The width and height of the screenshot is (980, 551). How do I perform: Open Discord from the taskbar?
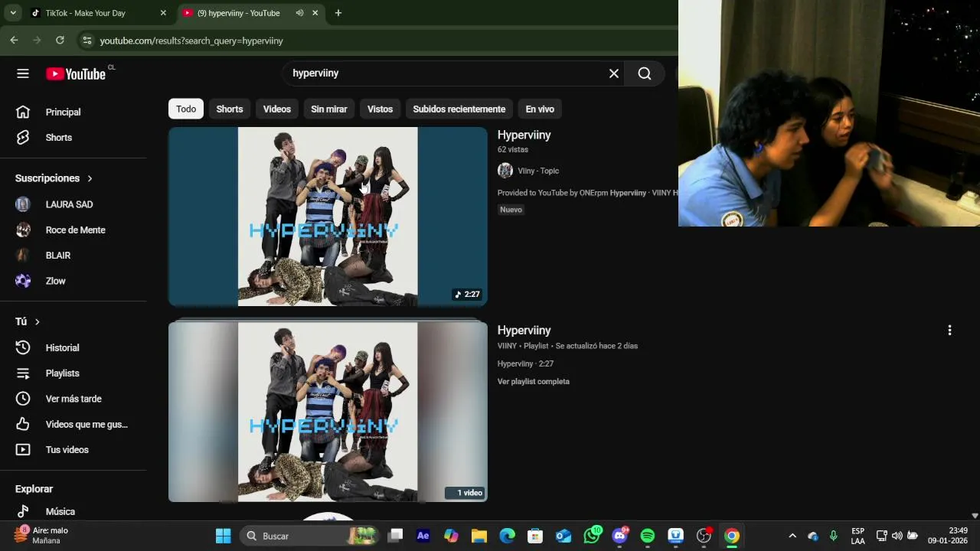[620, 536]
